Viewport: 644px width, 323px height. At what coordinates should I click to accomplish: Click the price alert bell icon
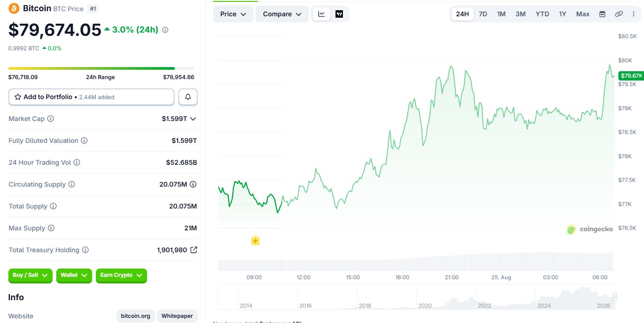point(188,97)
